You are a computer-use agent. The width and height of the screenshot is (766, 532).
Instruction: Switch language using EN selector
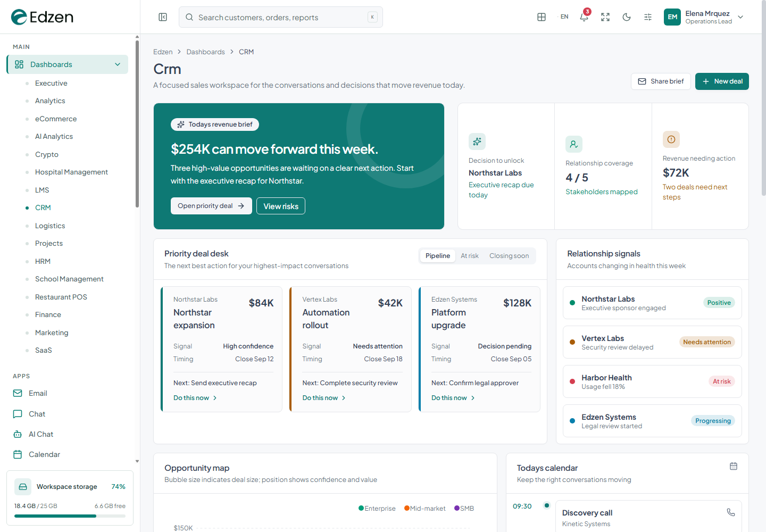564,17
